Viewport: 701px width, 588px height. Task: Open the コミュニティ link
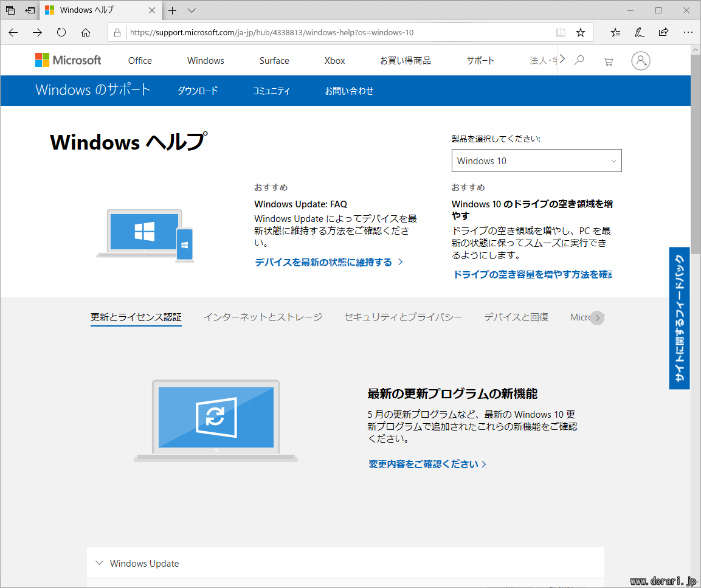(x=271, y=91)
